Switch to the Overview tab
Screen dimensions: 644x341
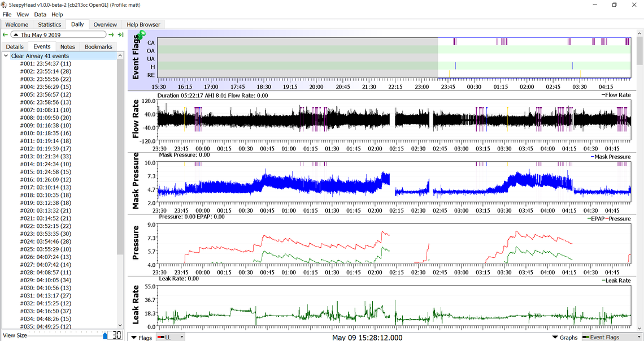(x=105, y=25)
